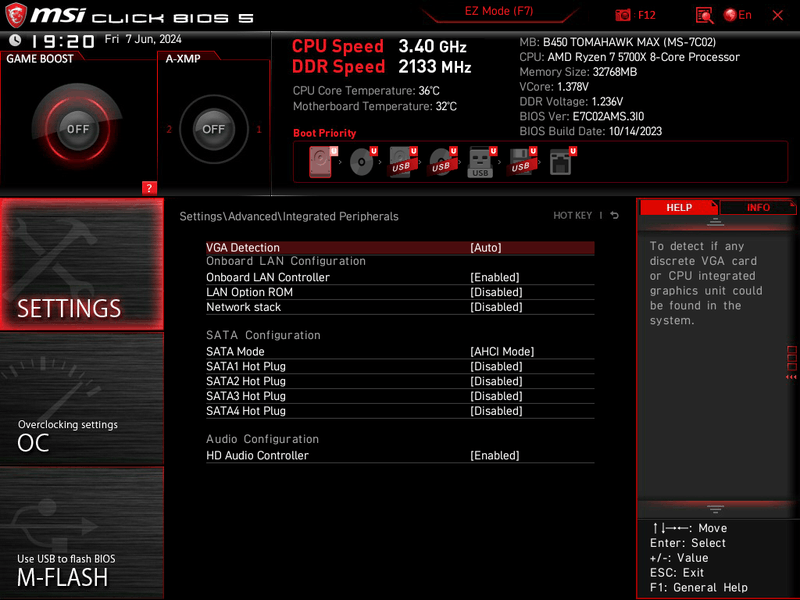Image resolution: width=800 pixels, height=600 pixels.
Task: Go back using the return arrow icon
Action: (x=615, y=215)
